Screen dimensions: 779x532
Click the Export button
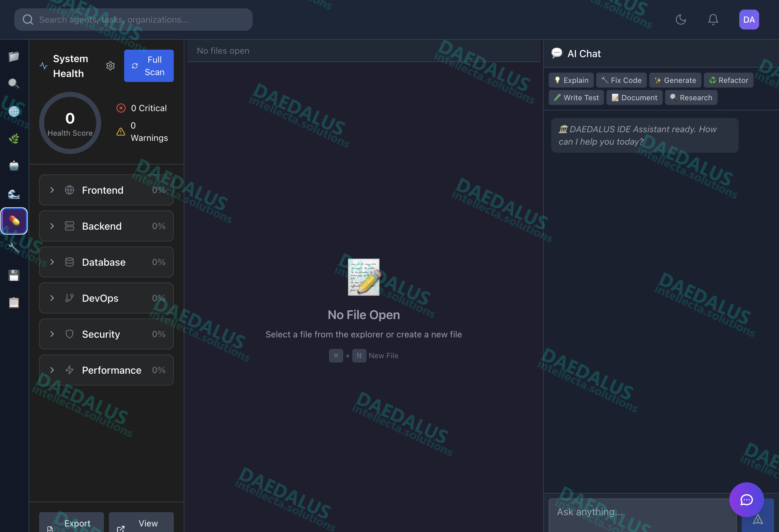pyautogui.click(x=71, y=522)
